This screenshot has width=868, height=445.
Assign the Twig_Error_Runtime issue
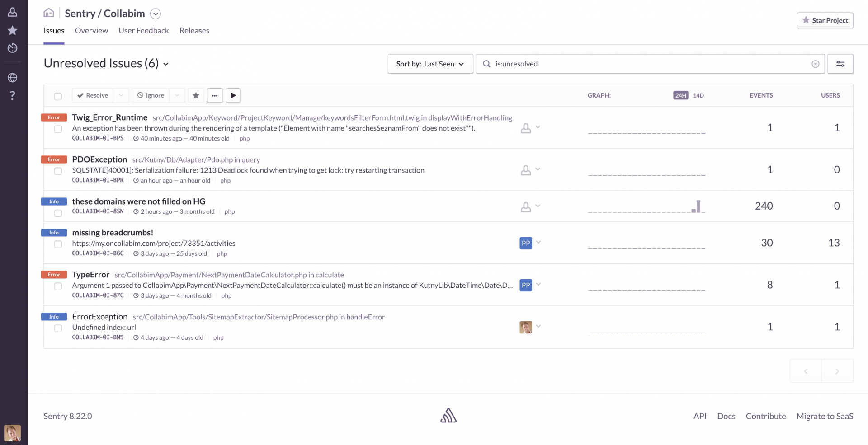(x=526, y=128)
